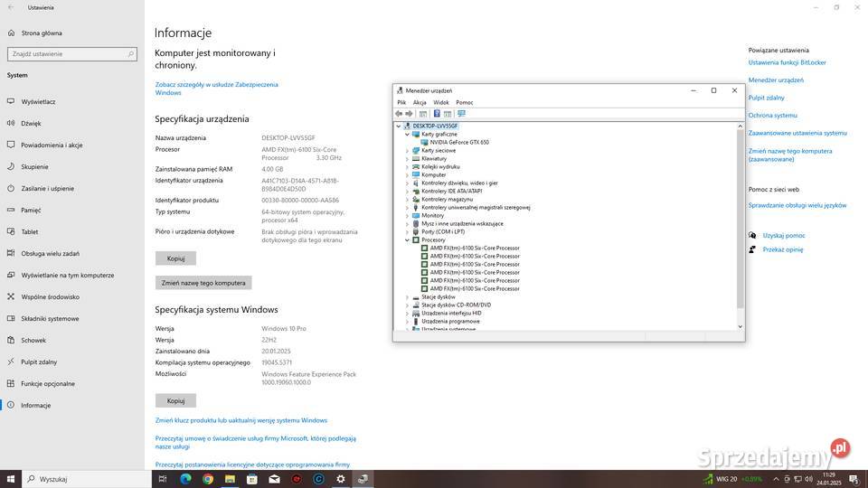
Task: Click the blue Help icon in Device Manager toolbar
Action: pyautogui.click(x=437, y=114)
